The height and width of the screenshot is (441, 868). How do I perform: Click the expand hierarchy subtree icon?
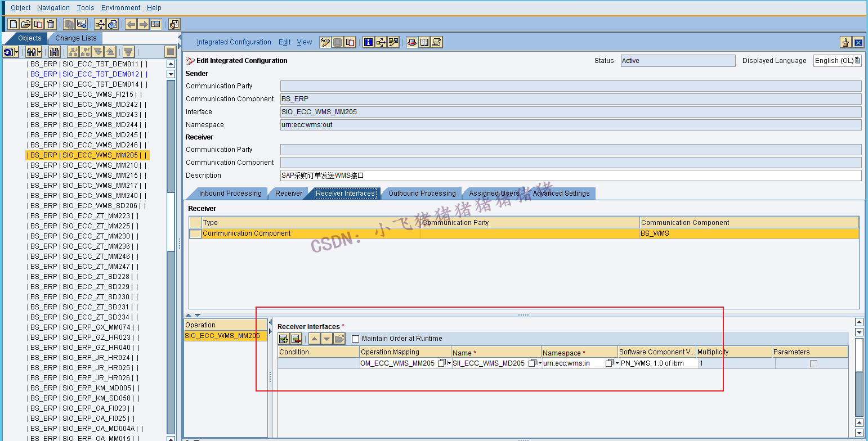[73, 52]
